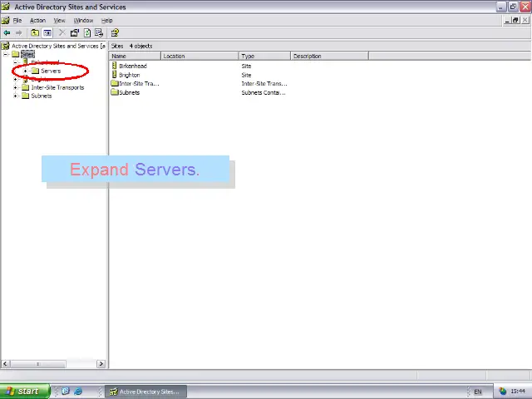Click the grayed Forward arrow
This screenshot has width=532, height=399.
click(x=18, y=33)
